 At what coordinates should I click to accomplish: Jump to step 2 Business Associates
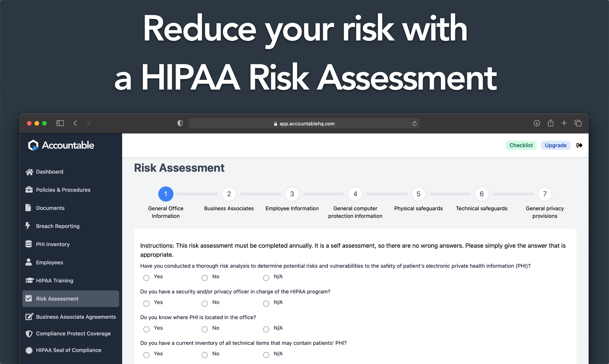pyautogui.click(x=229, y=194)
